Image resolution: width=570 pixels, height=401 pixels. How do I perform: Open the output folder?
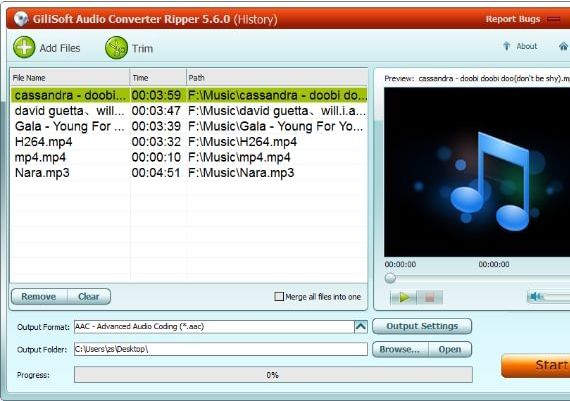pos(450,349)
